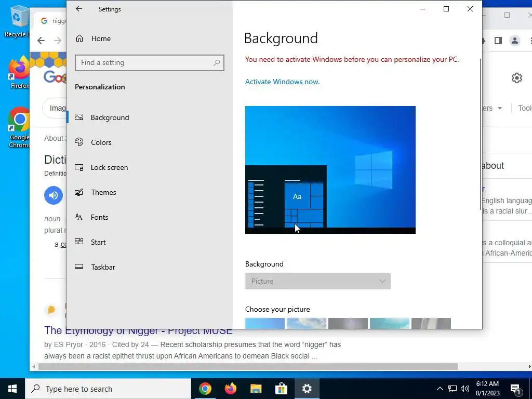Open Google quick settings gear in Chrome
532x399 pixels.
[x=517, y=78]
